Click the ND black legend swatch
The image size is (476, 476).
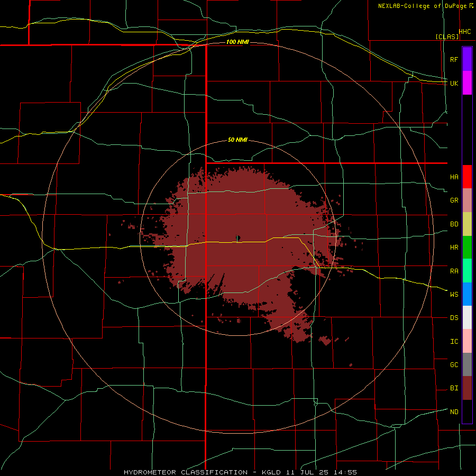point(467,411)
